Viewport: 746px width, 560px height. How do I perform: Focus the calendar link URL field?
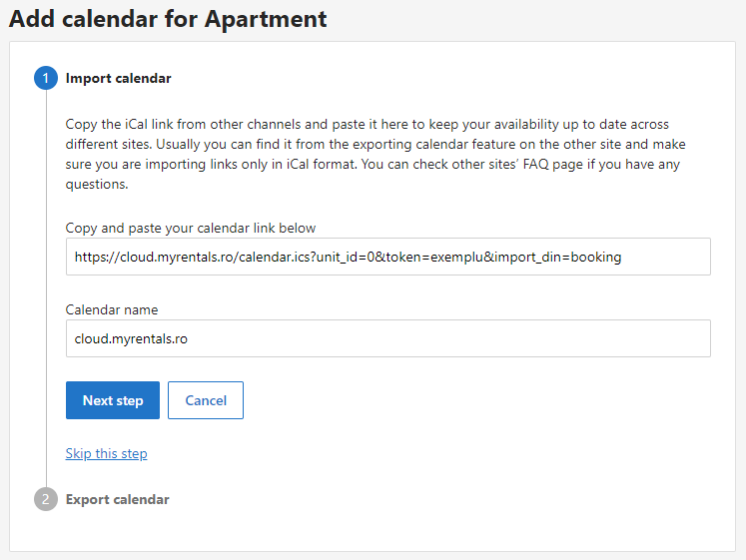point(388,257)
